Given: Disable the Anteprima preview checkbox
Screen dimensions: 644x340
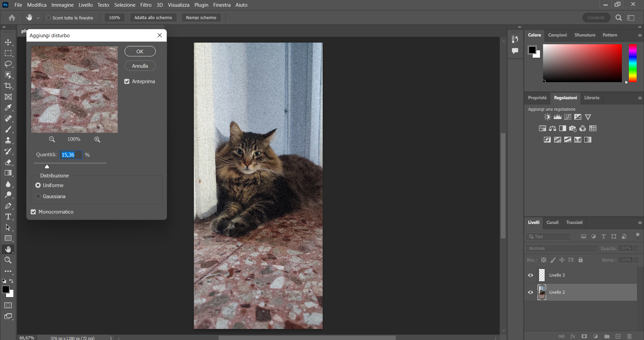Looking at the screenshot, I should 127,81.
